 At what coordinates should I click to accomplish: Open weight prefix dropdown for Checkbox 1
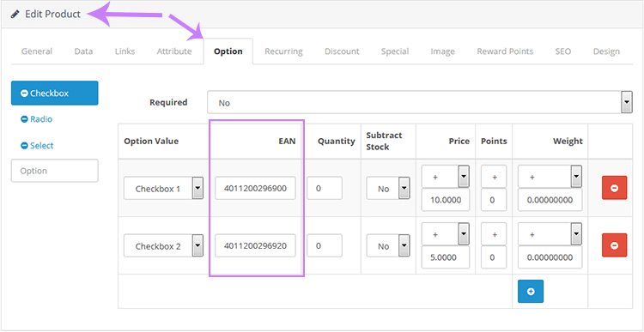click(x=550, y=177)
